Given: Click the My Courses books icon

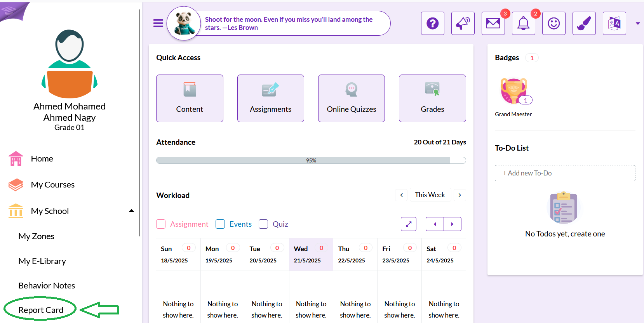Looking at the screenshot, I should click(x=16, y=185).
